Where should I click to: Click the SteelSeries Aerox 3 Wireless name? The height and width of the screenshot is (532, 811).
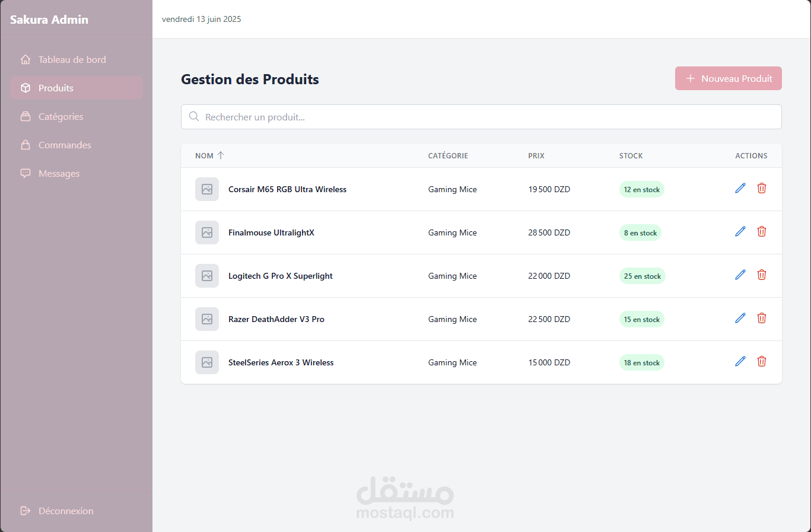coord(281,362)
